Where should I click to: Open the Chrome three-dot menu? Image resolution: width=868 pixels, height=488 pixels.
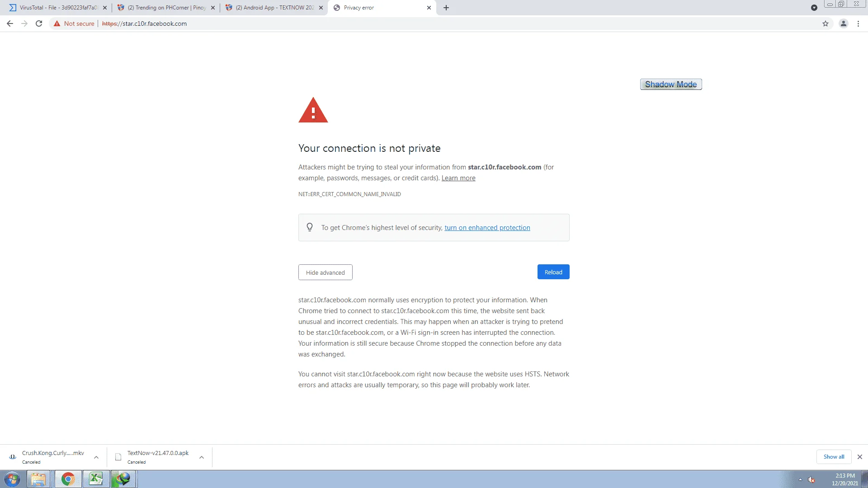point(859,23)
